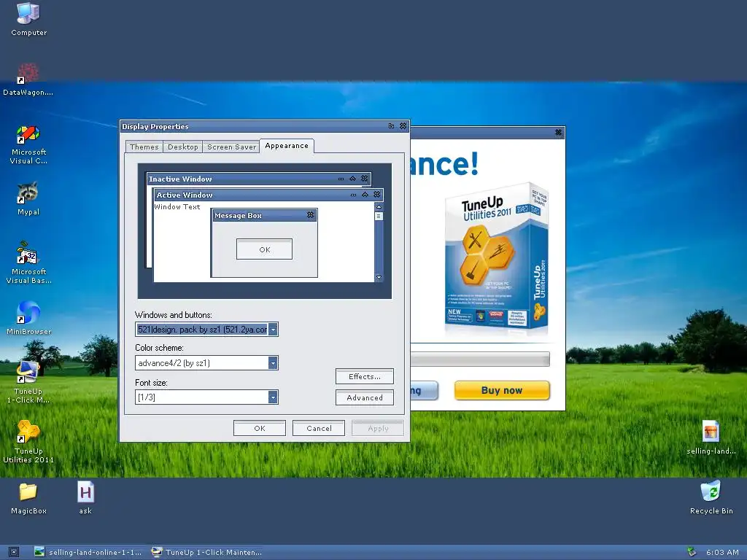The image size is (747, 560).
Task: Click the 6:03 AM clock
Action: point(722,553)
